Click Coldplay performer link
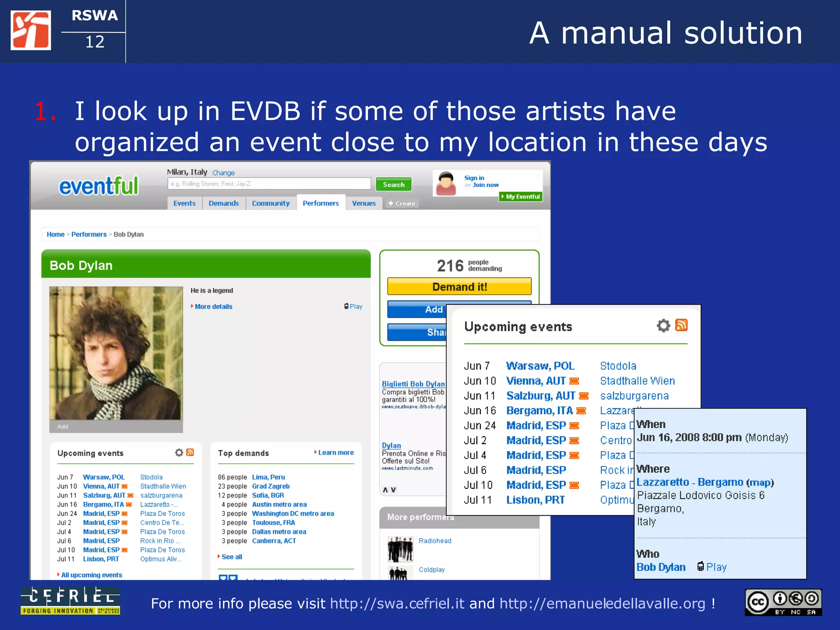This screenshot has width=840, height=630. 431,569
